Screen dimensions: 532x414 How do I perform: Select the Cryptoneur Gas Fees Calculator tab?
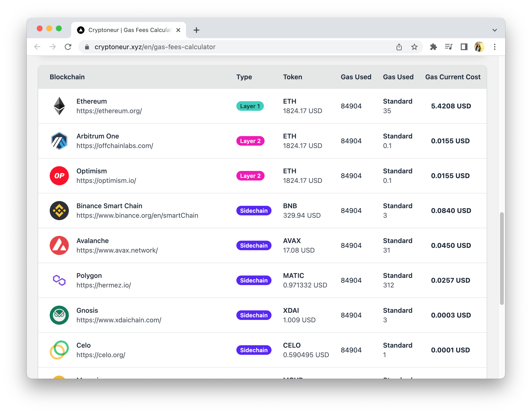129,30
